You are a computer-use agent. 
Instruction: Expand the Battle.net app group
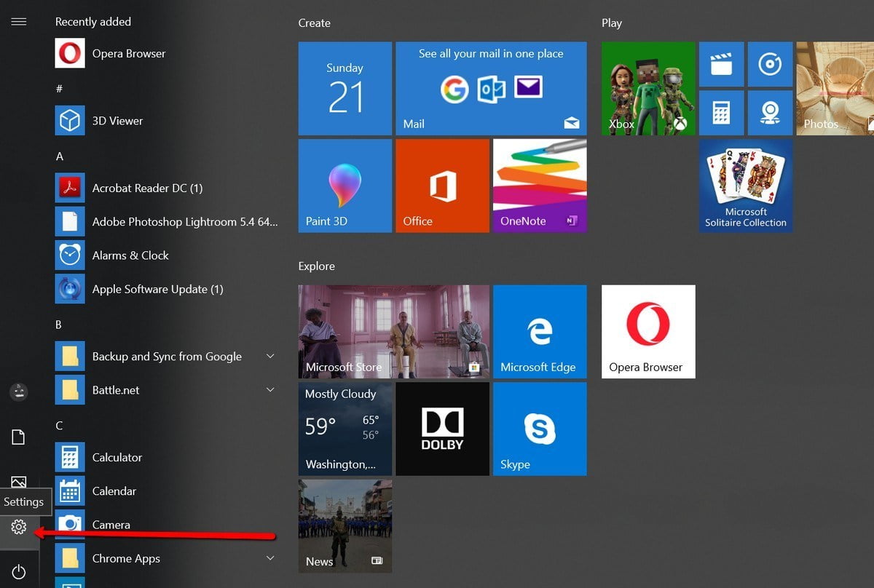tap(270, 390)
